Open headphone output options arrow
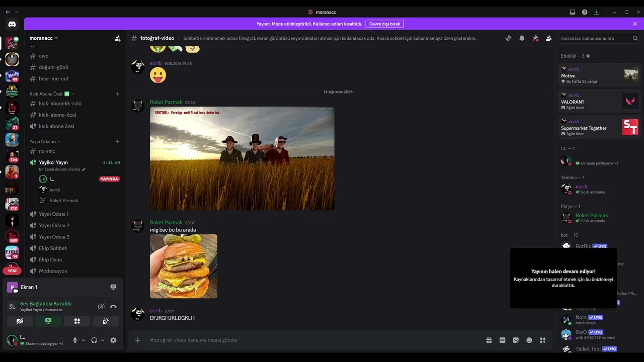Screen dimensions: 644x362 click(103, 340)
